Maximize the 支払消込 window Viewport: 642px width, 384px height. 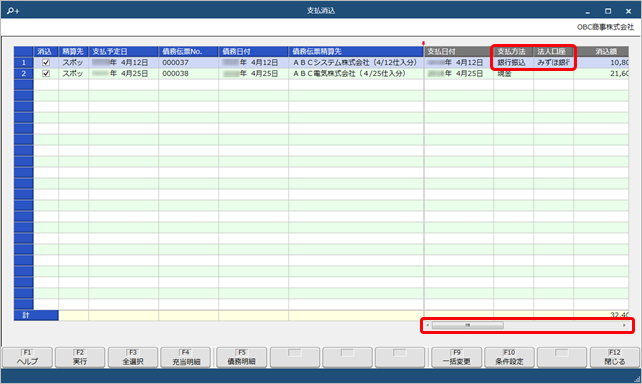coord(608,11)
